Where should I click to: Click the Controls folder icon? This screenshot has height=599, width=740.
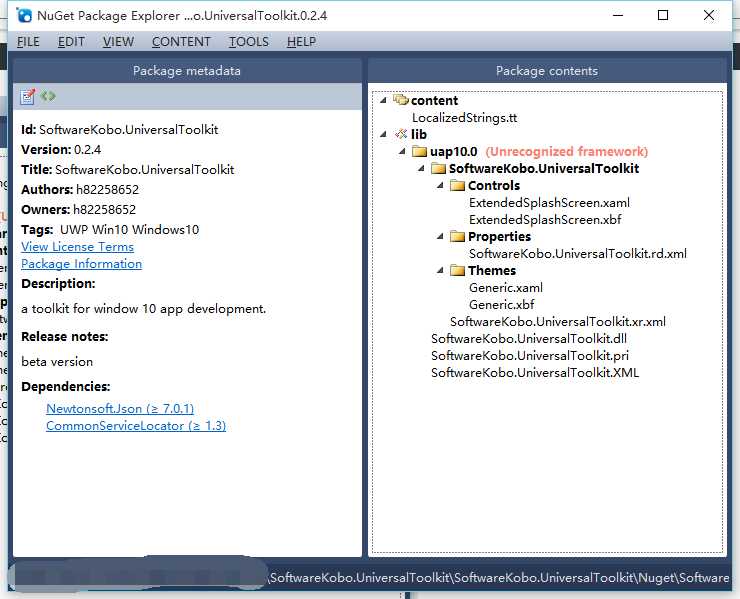[x=457, y=186]
